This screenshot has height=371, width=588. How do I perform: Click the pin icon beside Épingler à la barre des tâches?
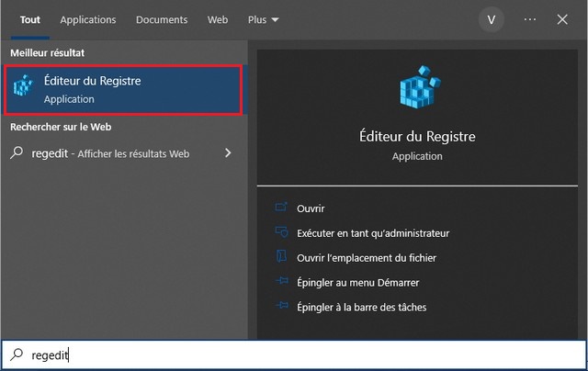click(x=282, y=308)
